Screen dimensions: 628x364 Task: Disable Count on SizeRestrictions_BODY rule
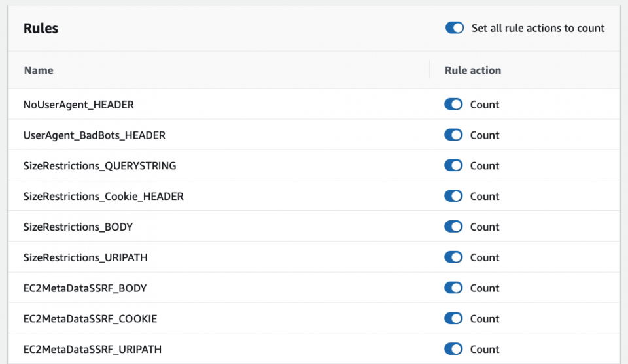453,227
